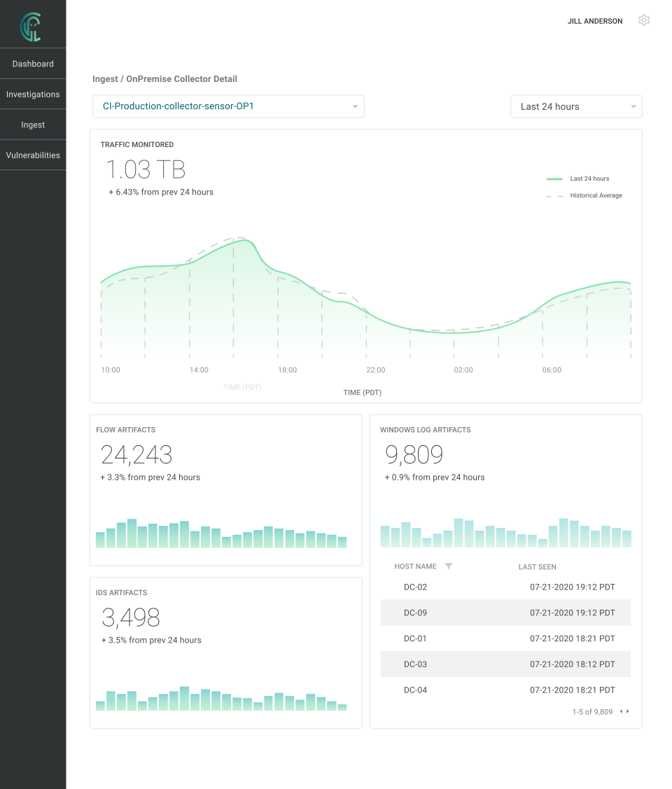672x789 pixels.
Task: Click the Flow Artifacts mini bar chart
Action: (220, 536)
